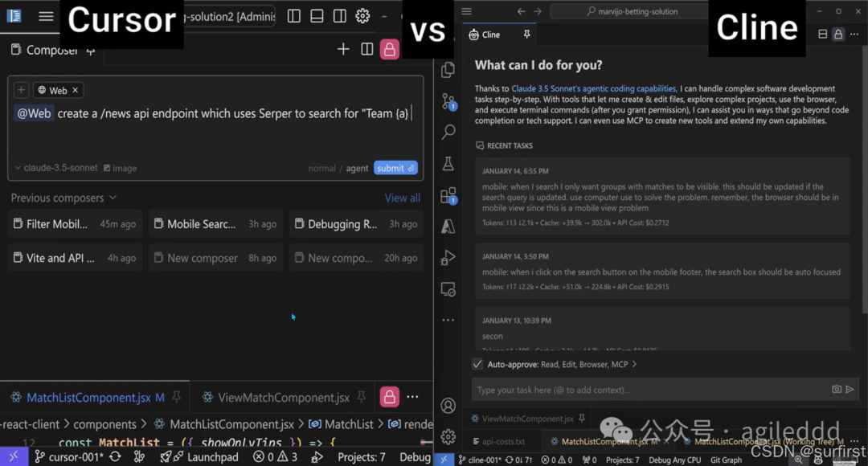Screen dimensions: 868x466
Task: Attach an image to the composer prompt
Action: coord(120,168)
